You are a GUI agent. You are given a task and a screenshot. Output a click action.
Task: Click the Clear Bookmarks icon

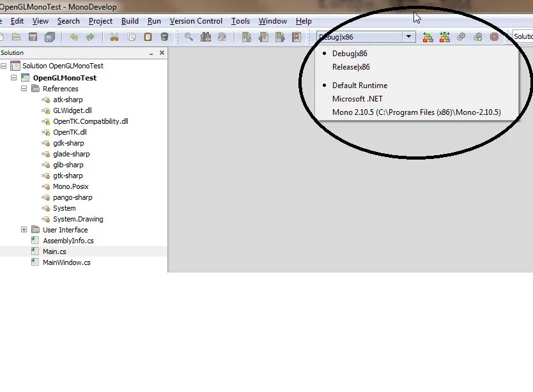click(297, 36)
